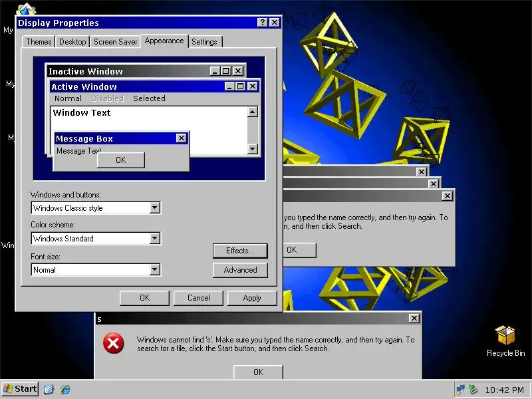
Task: Click the 'Message Text' label in preview
Action: (x=78, y=151)
